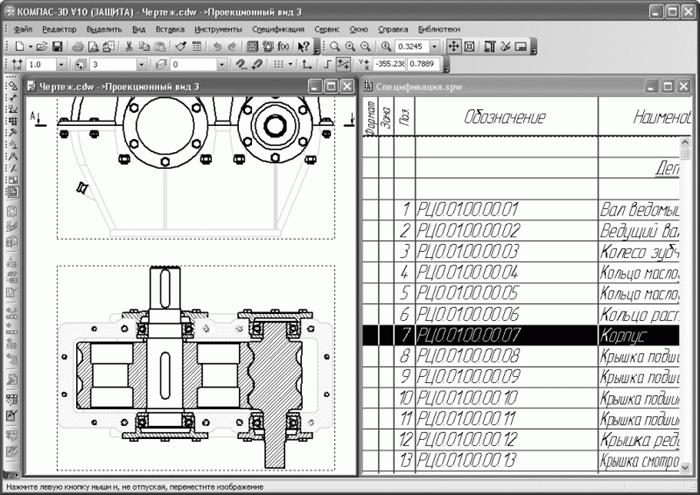Select specification cell РЦ0.0100.00.12
Image resolution: width=700 pixels, height=495 pixels.
[507, 440]
